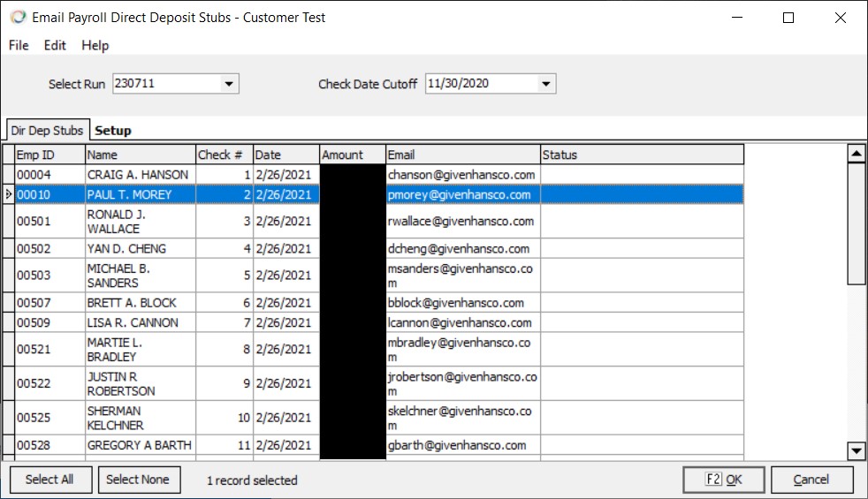
Task: Click the row indicator arrow beside 00010
Action: tap(8, 194)
